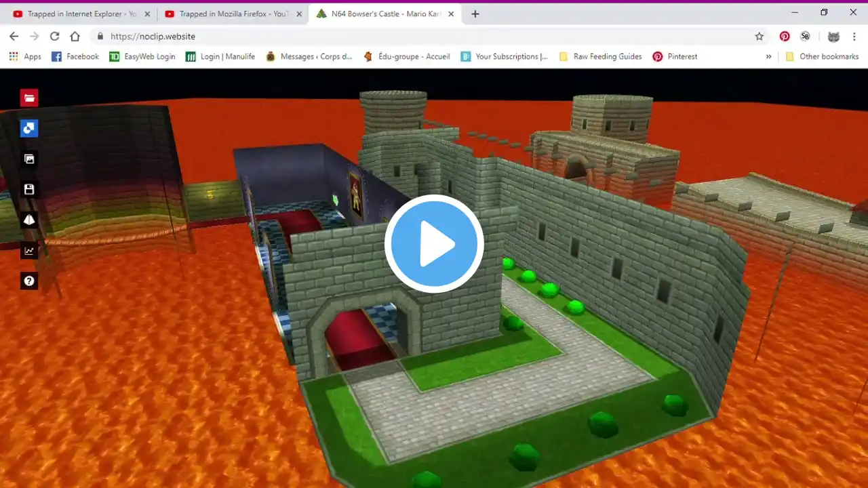Bookmark this page with the star icon
Viewport: 868px width, 488px height.
(x=759, y=37)
